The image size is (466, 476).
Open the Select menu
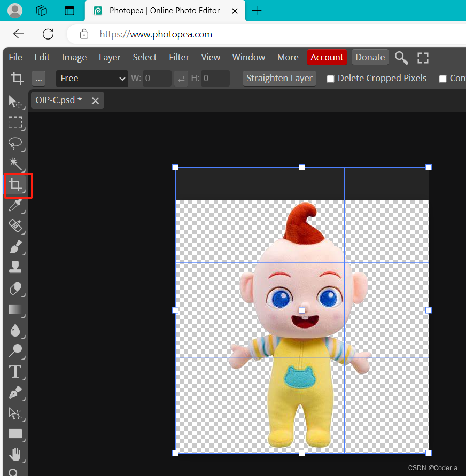pyautogui.click(x=144, y=57)
